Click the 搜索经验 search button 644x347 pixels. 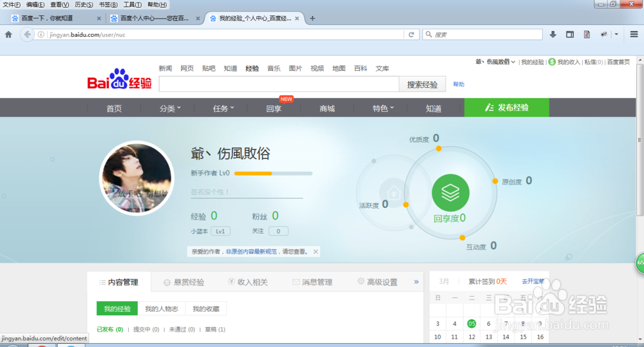(422, 84)
